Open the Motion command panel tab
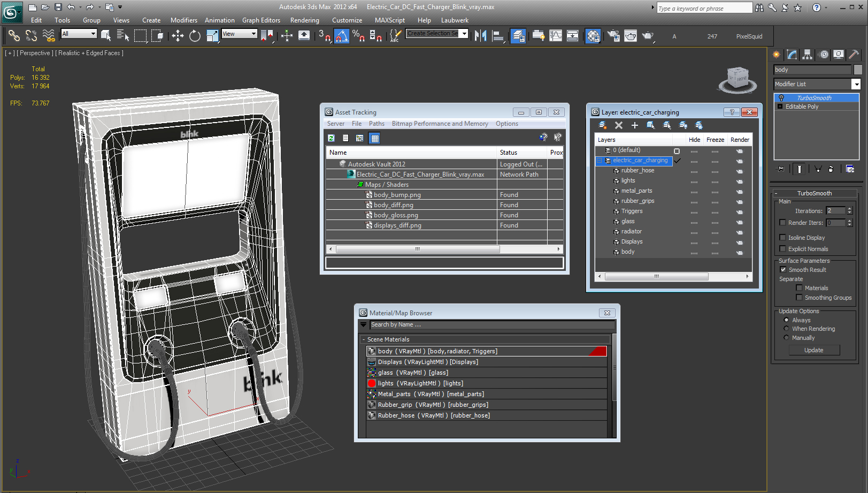 824,54
